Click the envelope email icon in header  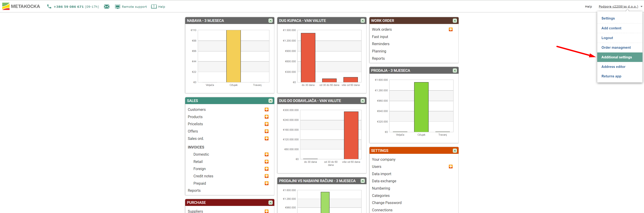[x=107, y=7]
